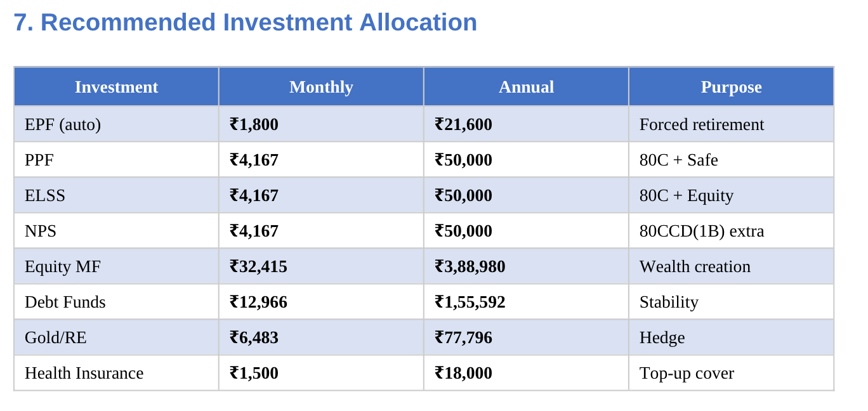Select the "Wealth creation" purpose cell
The width and height of the screenshot is (868, 411).
[695, 266]
